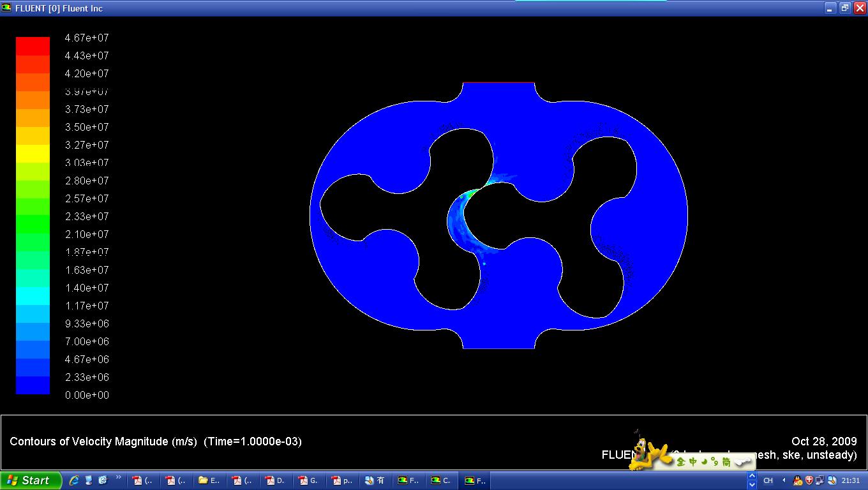868x490 pixels.
Task: Click the CH language bar indicator
Action: [768, 480]
